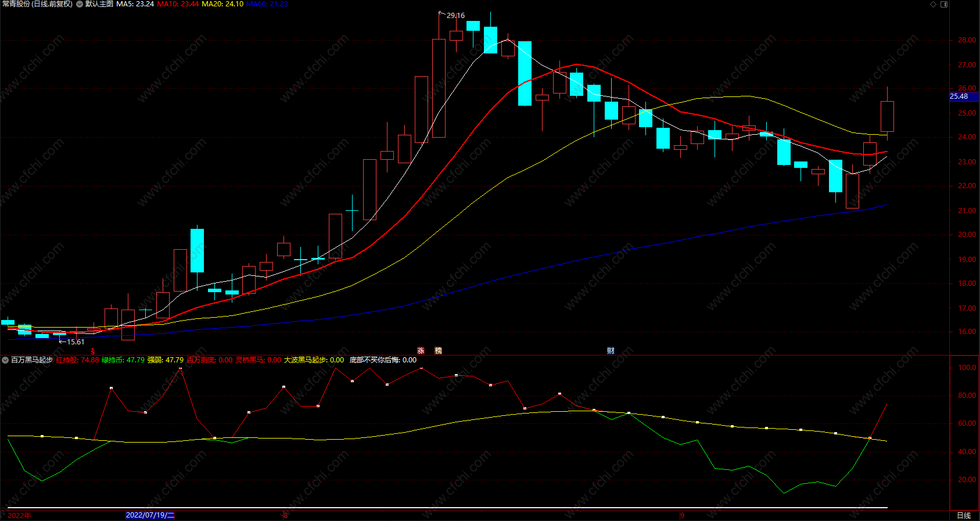Click the 15.61 low price label
Screen dimensions: 980x521
point(76,342)
